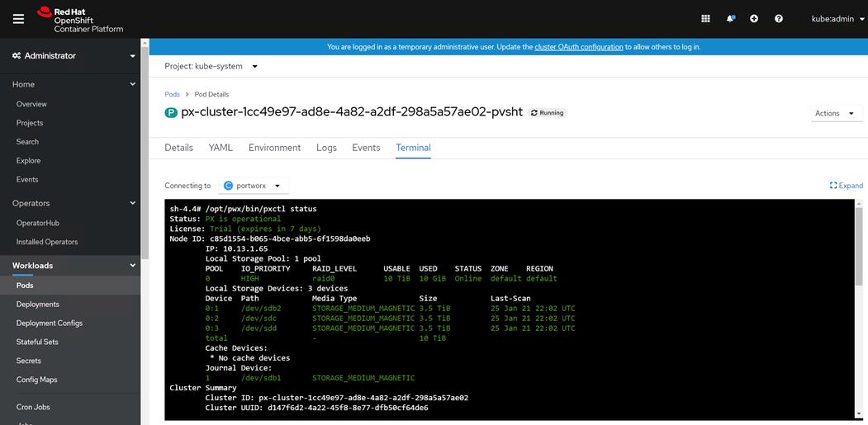This screenshot has height=425, width=868.
Task: Switch to the Logs tab
Action: pos(326,148)
